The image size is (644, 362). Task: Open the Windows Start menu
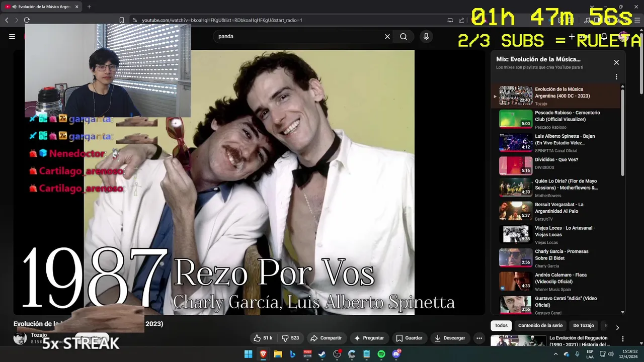tap(248, 354)
